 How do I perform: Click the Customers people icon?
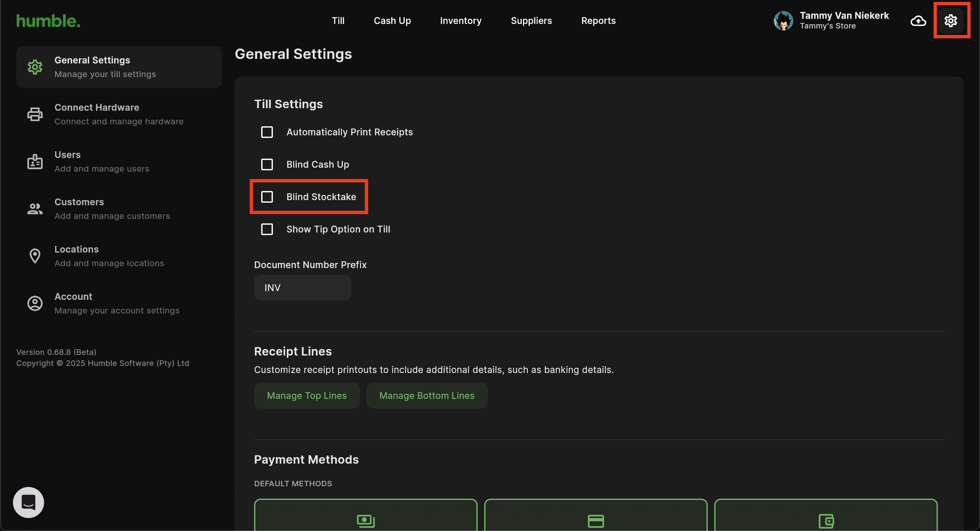(x=35, y=209)
